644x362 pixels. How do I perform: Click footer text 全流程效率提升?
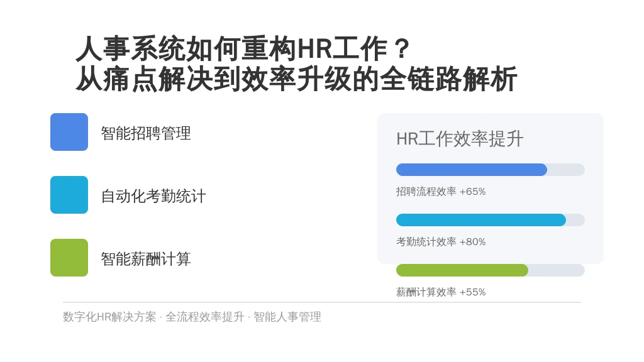click(x=204, y=317)
